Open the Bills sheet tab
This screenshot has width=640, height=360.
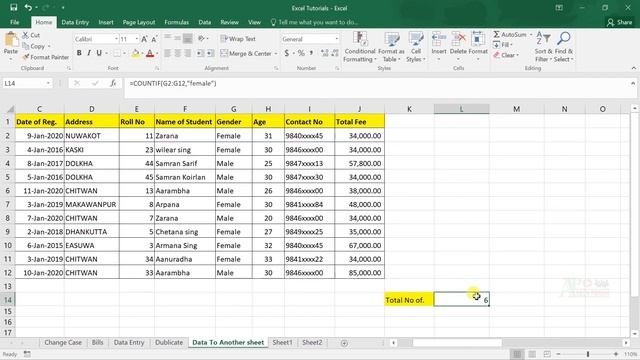coord(98,342)
